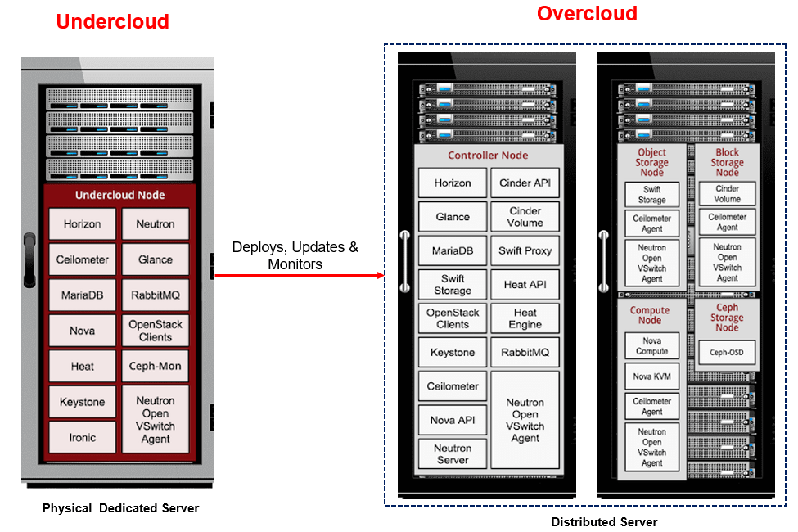The height and width of the screenshot is (532, 798).
Task: Click the Nova KVM box
Action: 651,376
